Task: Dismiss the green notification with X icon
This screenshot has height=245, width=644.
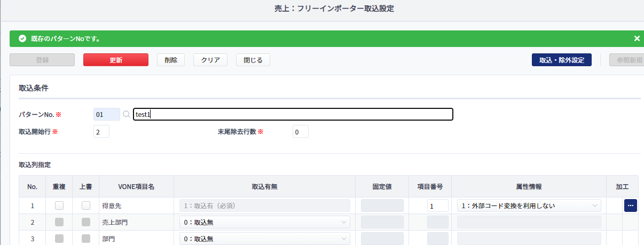Action: pos(637,38)
